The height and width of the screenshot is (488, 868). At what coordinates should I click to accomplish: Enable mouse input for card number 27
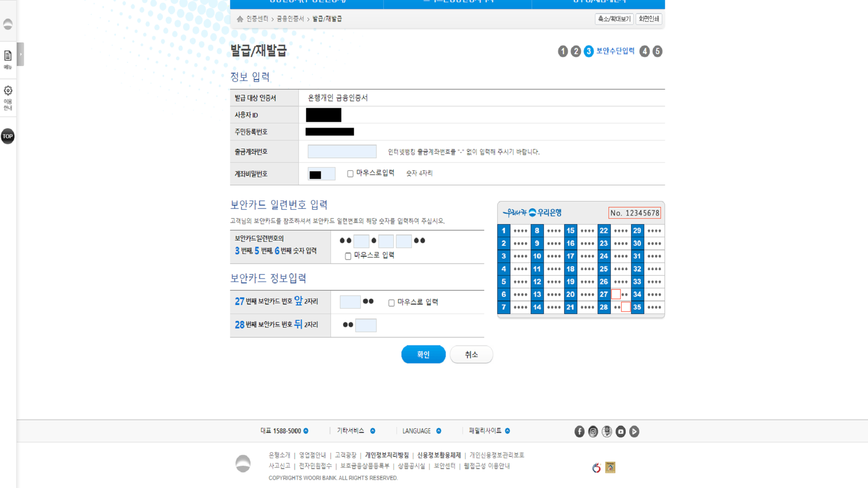click(x=392, y=302)
